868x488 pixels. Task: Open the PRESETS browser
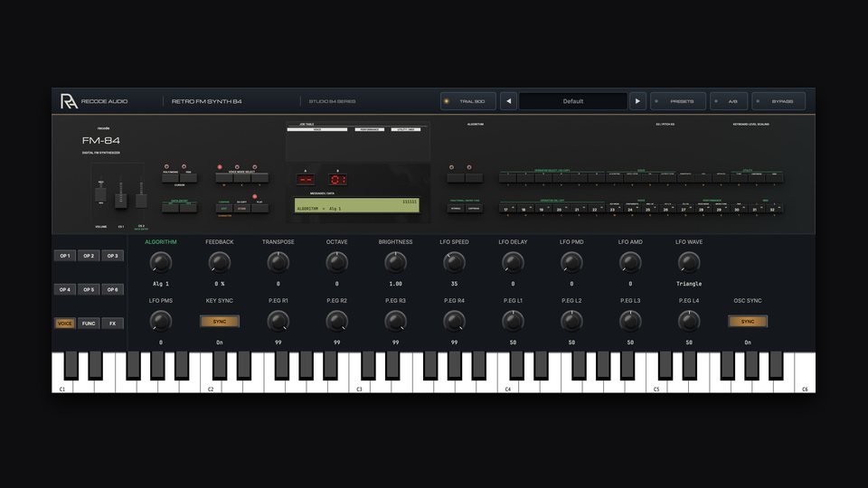677,101
